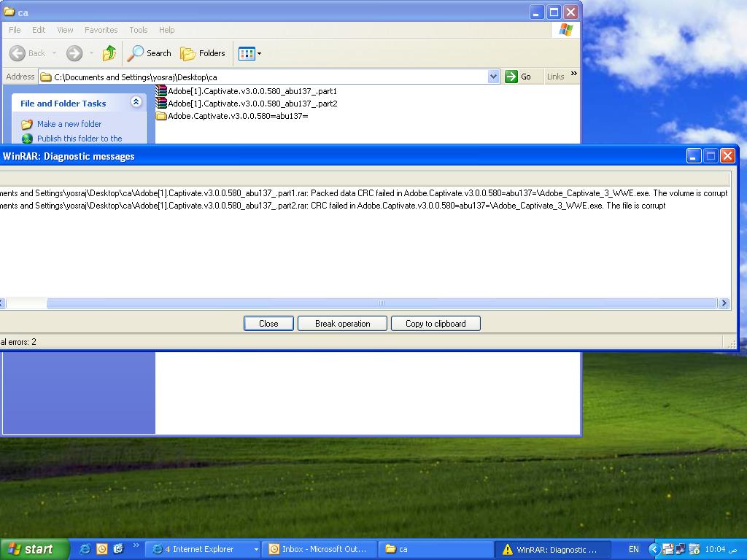Open Forward button history dropdown arrow
Screen dimensions: 747x560
[x=91, y=53]
